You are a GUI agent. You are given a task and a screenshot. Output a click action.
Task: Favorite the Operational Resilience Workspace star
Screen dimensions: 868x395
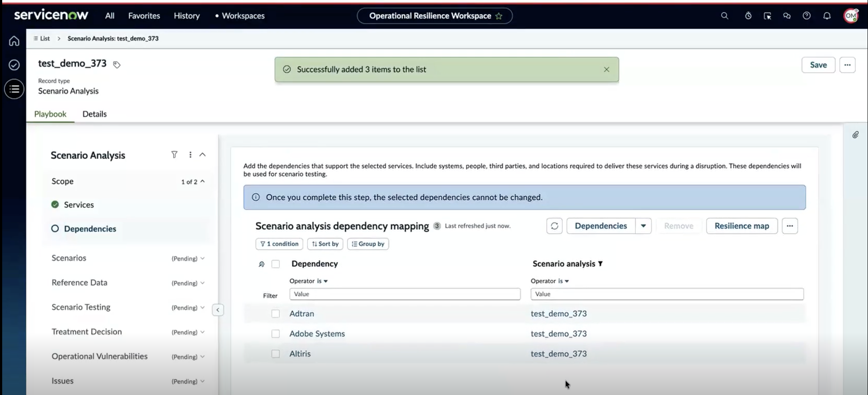pyautogui.click(x=499, y=16)
